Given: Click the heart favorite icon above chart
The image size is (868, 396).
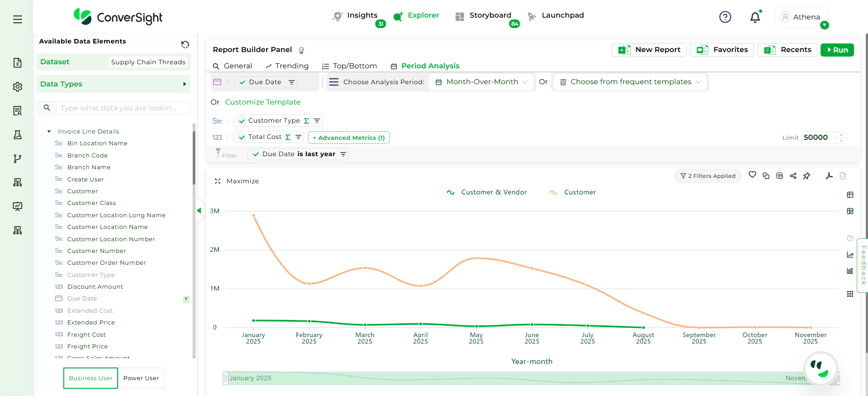Looking at the screenshot, I should pos(752,175).
